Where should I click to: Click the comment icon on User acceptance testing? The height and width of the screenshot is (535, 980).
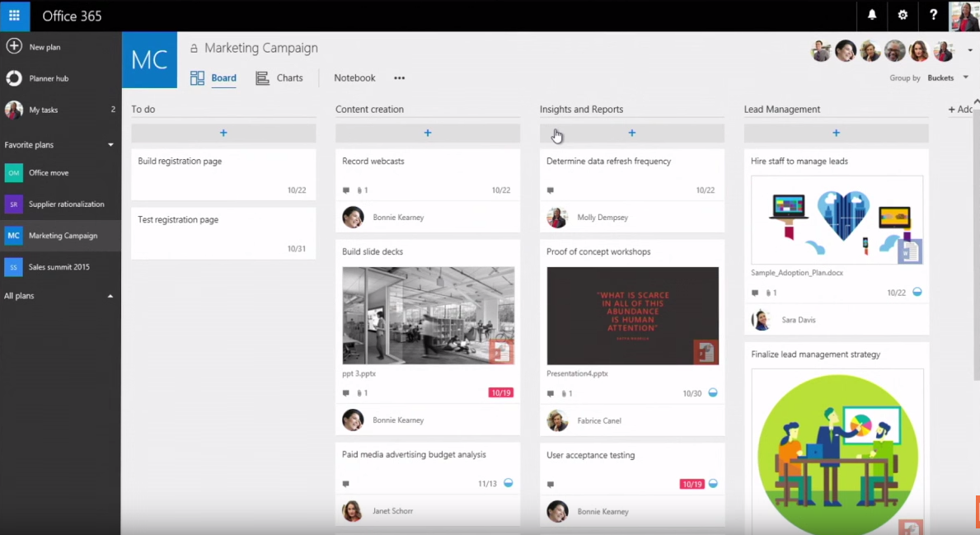(x=551, y=485)
